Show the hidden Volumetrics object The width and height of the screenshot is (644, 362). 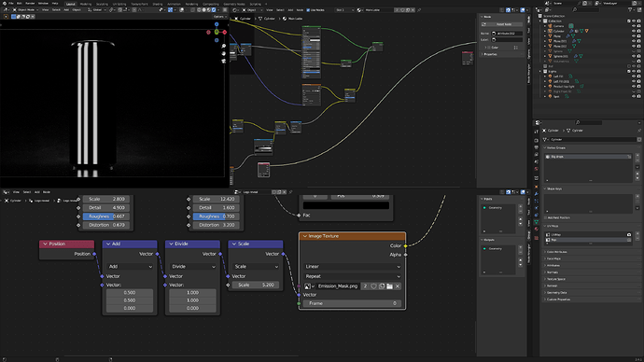point(634,62)
